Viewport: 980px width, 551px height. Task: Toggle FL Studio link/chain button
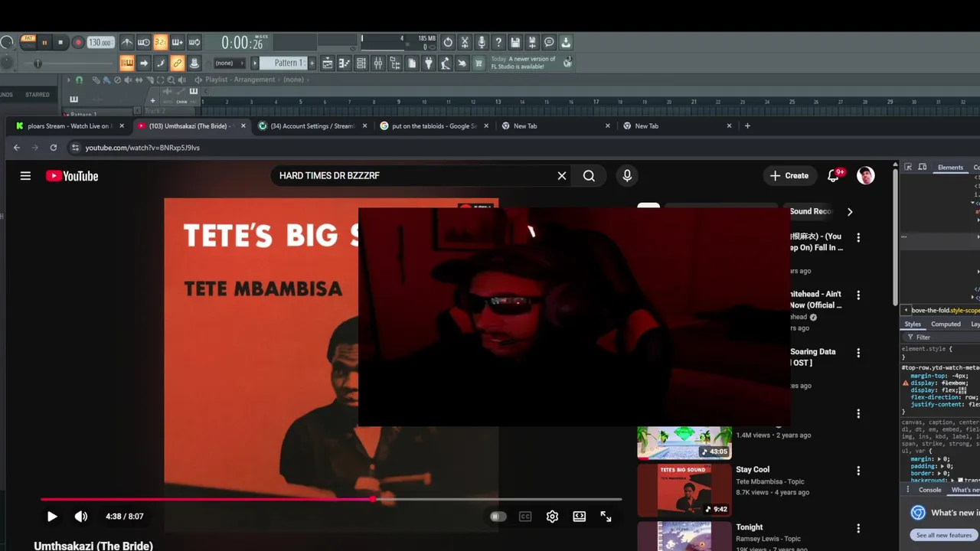pyautogui.click(x=177, y=64)
